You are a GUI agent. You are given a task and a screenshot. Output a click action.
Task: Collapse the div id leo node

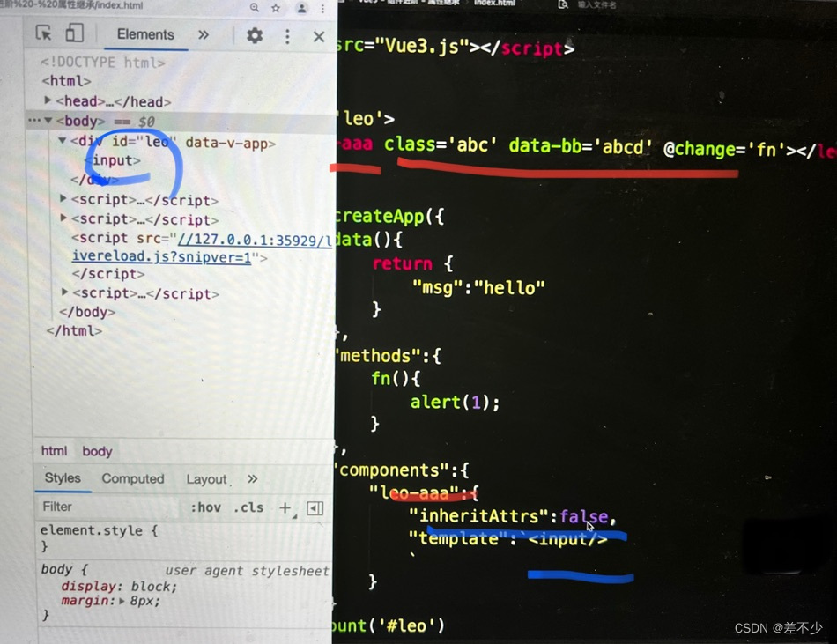pos(62,141)
